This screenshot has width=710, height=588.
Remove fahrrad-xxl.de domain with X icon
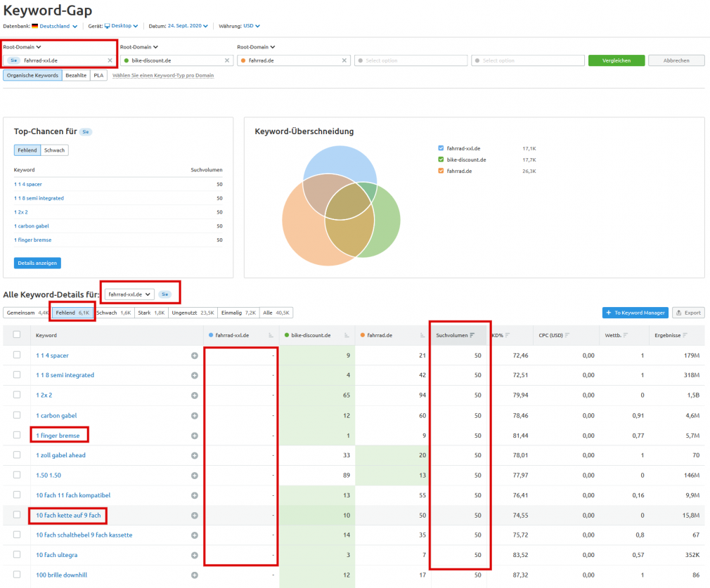point(110,60)
